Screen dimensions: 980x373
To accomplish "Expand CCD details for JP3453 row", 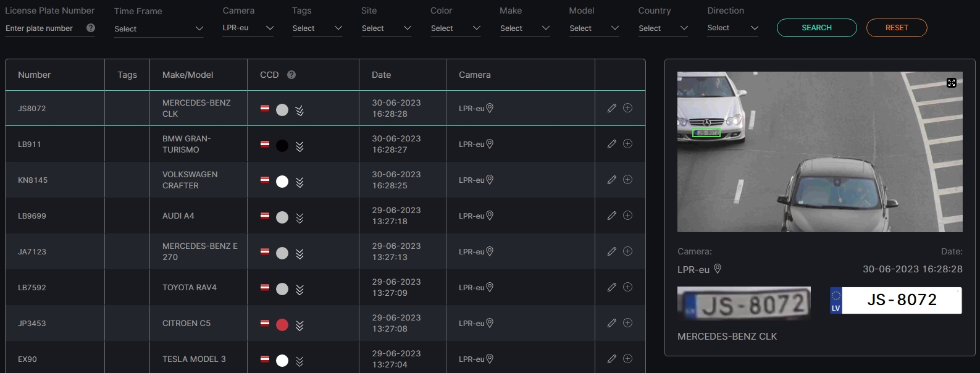I will tap(299, 325).
